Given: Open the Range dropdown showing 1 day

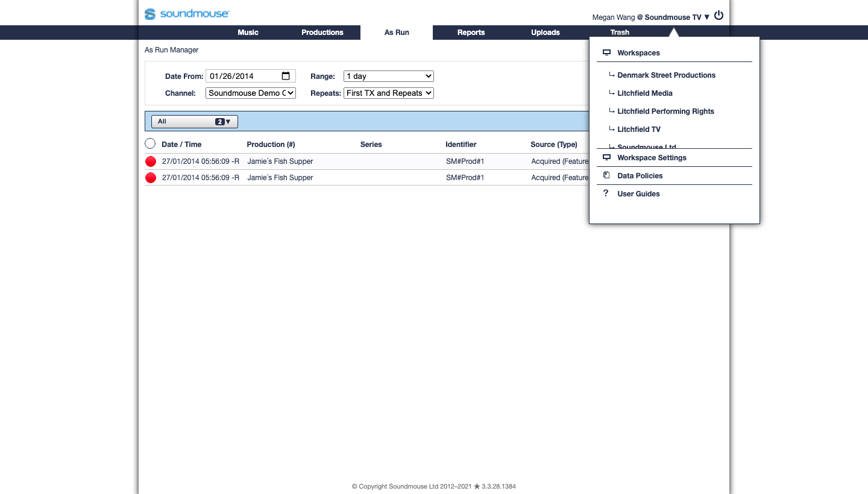Looking at the screenshot, I should click(x=389, y=76).
